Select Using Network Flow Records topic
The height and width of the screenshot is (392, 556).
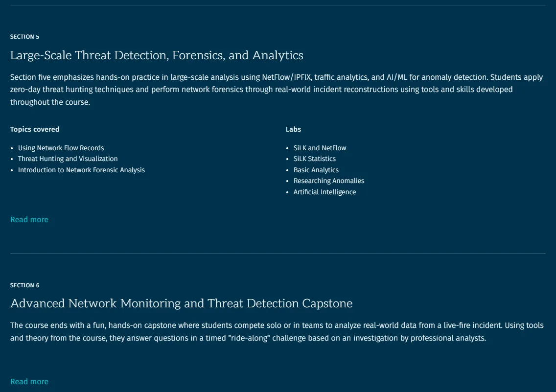pos(61,148)
